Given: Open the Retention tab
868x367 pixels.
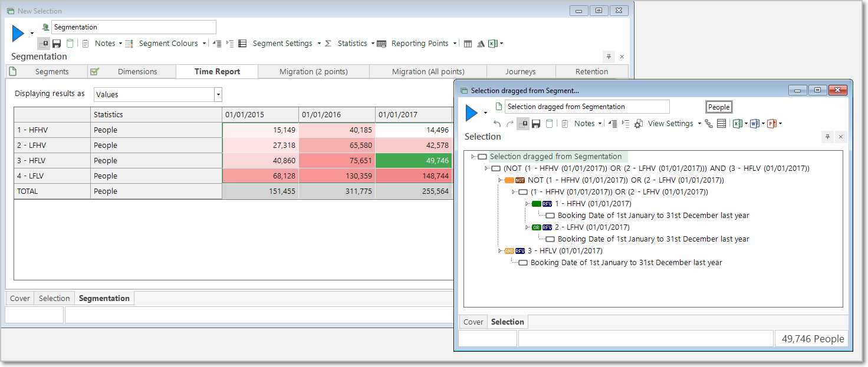Looking at the screenshot, I should pos(591,71).
